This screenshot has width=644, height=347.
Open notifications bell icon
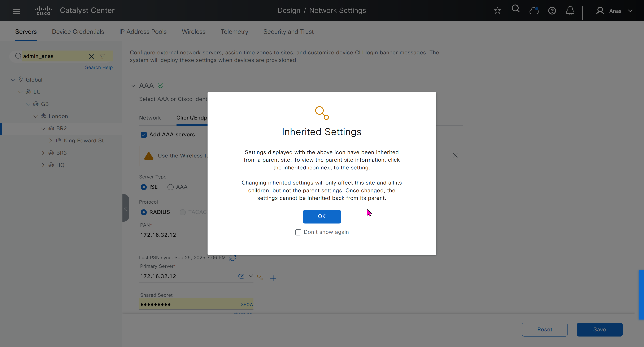tap(570, 11)
